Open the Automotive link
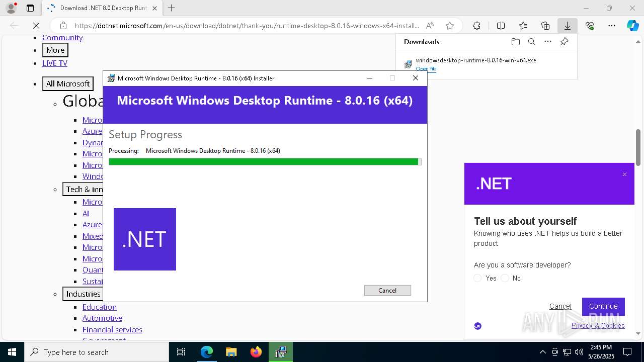 coord(102,318)
